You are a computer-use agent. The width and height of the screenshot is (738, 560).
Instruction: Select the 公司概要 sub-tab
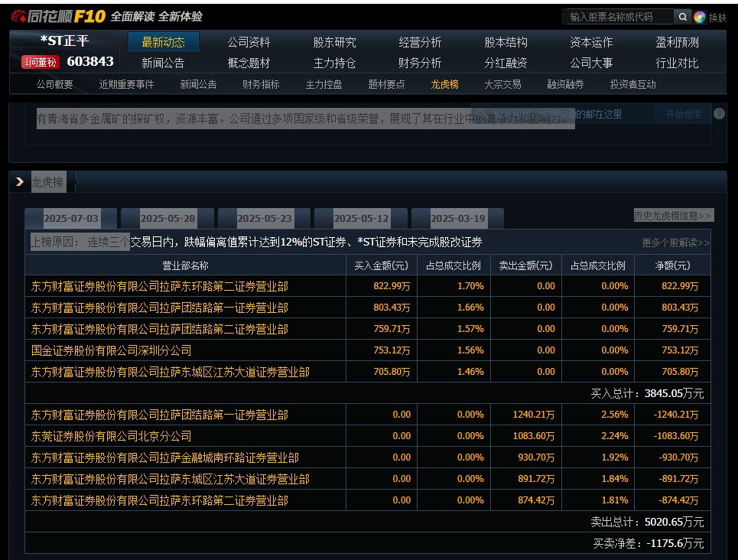(54, 84)
